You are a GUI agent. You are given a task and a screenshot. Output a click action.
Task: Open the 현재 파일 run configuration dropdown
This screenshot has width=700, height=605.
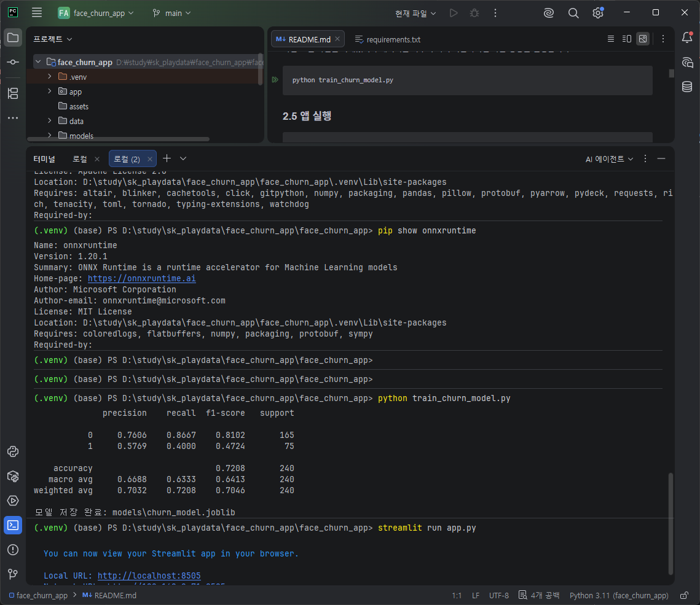(x=415, y=14)
